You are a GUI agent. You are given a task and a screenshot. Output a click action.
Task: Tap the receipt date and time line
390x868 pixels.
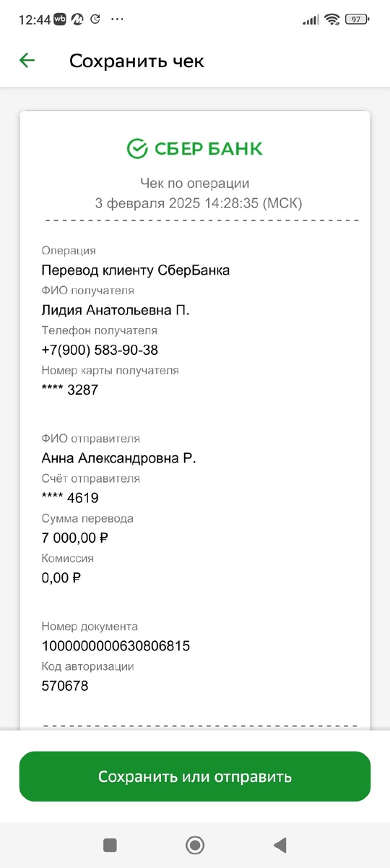[199, 204]
